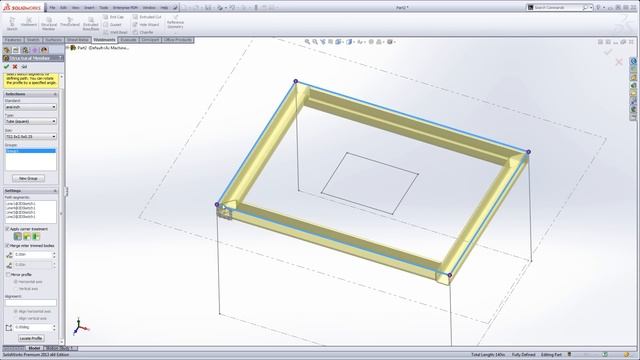Open the Type dropdown Tube (square)
Image resolution: width=640 pixels, height=360 pixels.
point(31,122)
